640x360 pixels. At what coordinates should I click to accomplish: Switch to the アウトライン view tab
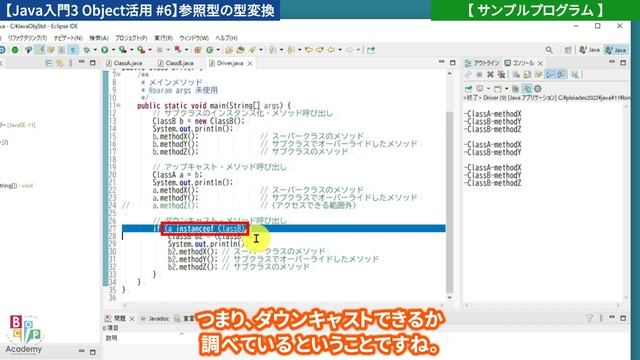click(482, 63)
